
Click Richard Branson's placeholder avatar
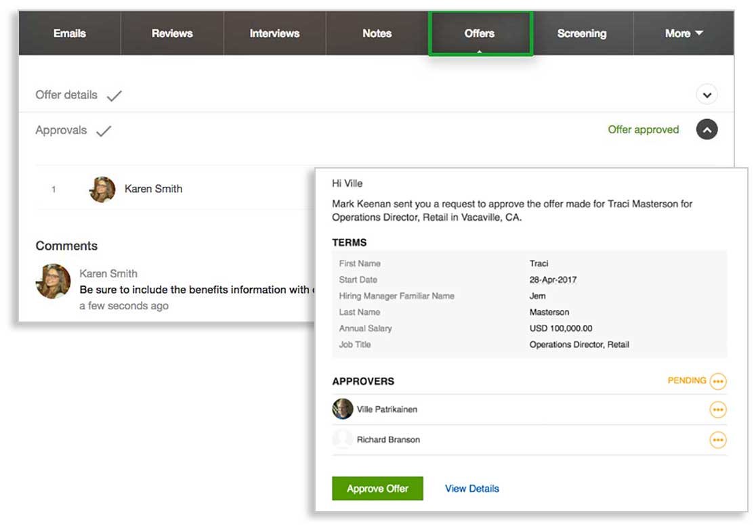[x=343, y=439]
